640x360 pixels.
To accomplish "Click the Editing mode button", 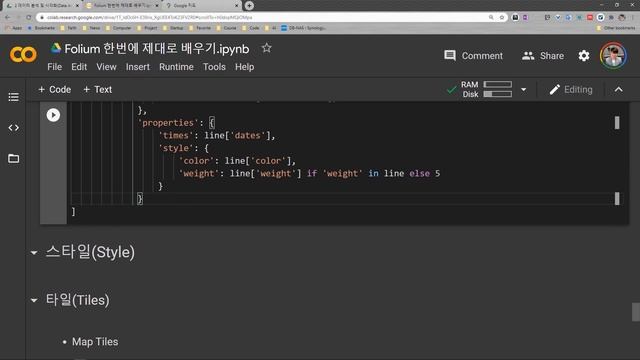I will (x=571, y=89).
